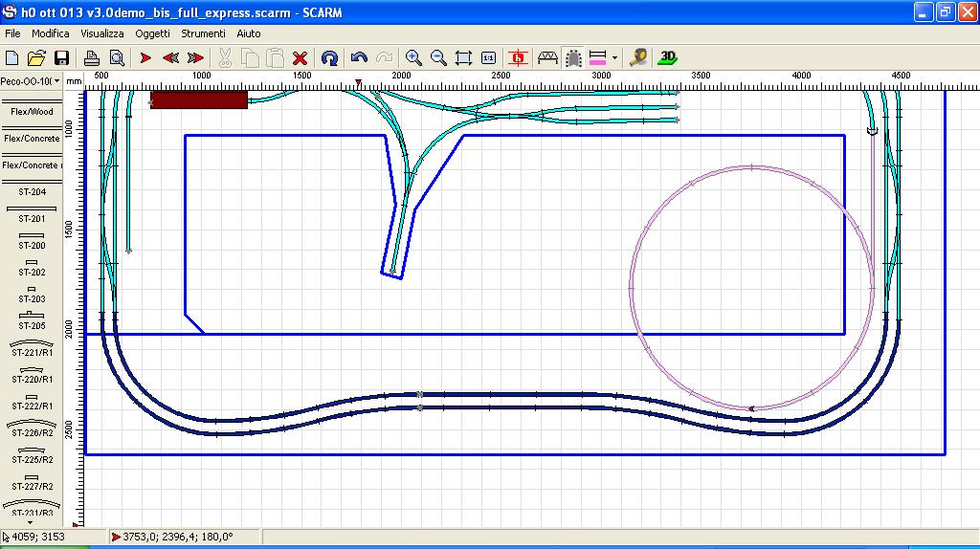The image size is (980, 549).
Task: Open an existing layout file
Action: 36,58
